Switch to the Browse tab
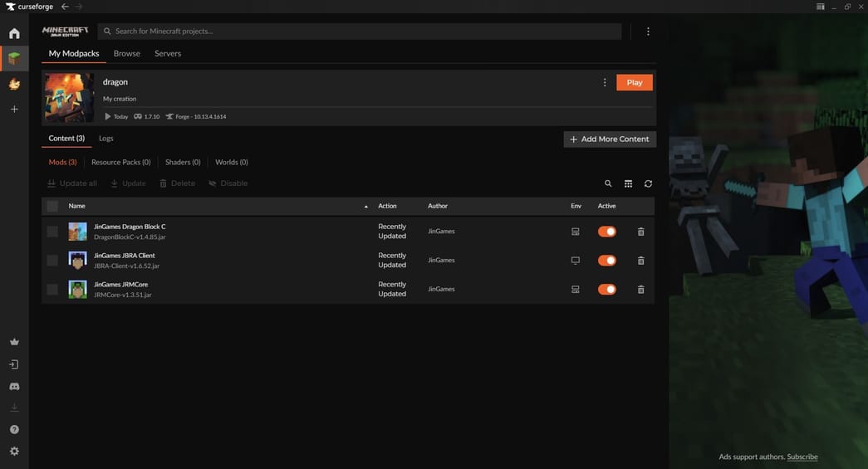Viewport: 868px width, 469px height. [x=127, y=53]
